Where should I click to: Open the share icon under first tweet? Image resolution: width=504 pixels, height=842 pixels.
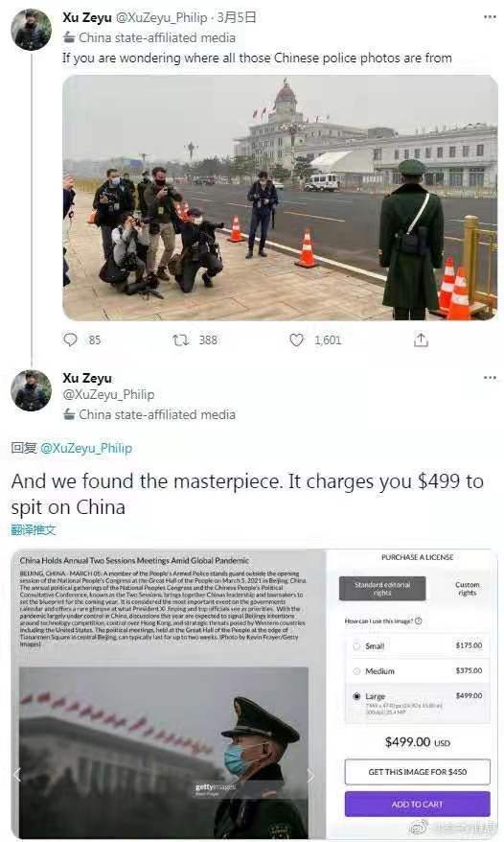421,339
